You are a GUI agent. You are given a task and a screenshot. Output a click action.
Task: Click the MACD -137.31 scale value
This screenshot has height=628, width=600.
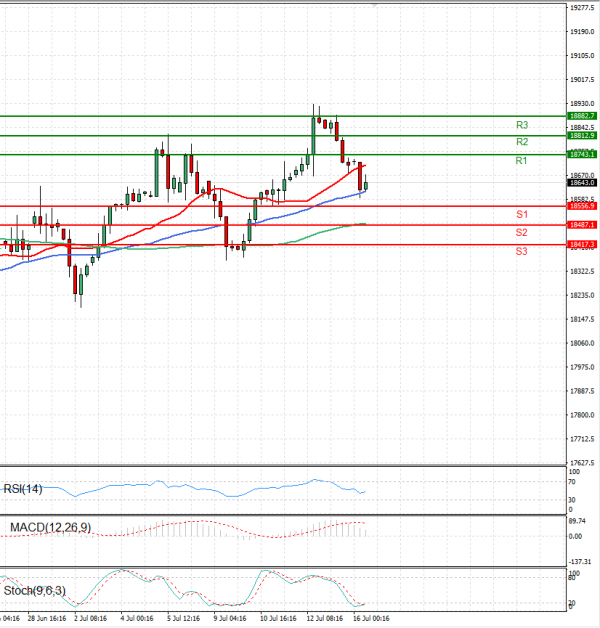click(580, 562)
